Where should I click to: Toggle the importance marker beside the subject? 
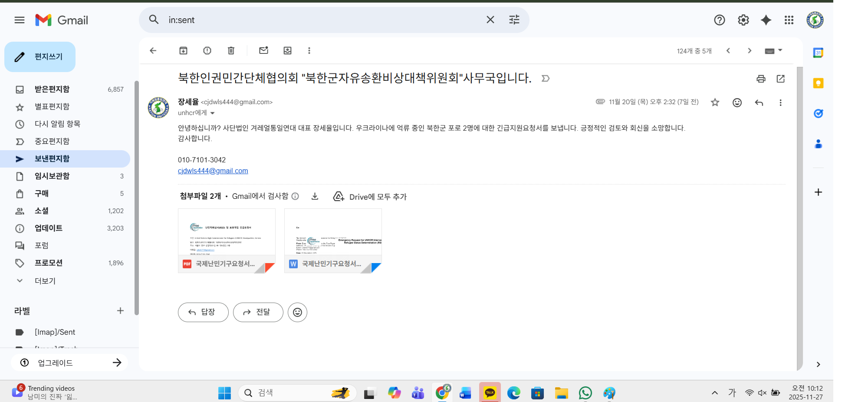click(x=546, y=78)
